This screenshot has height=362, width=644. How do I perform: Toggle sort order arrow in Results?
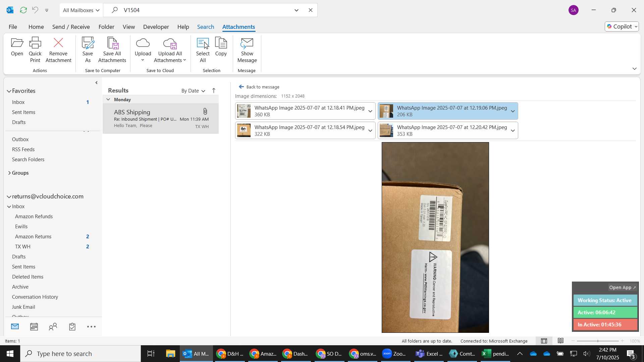[x=214, y=90]
